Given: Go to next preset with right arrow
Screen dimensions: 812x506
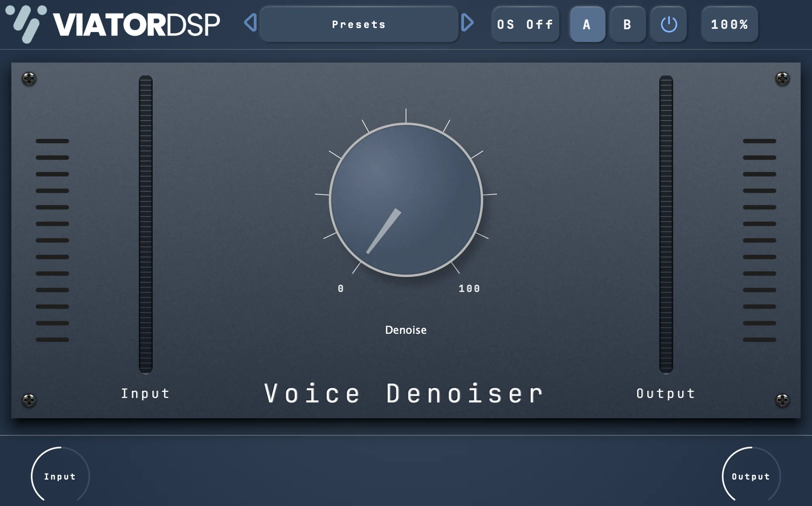Looking at the screenshot, I should [x=467, y=22].
